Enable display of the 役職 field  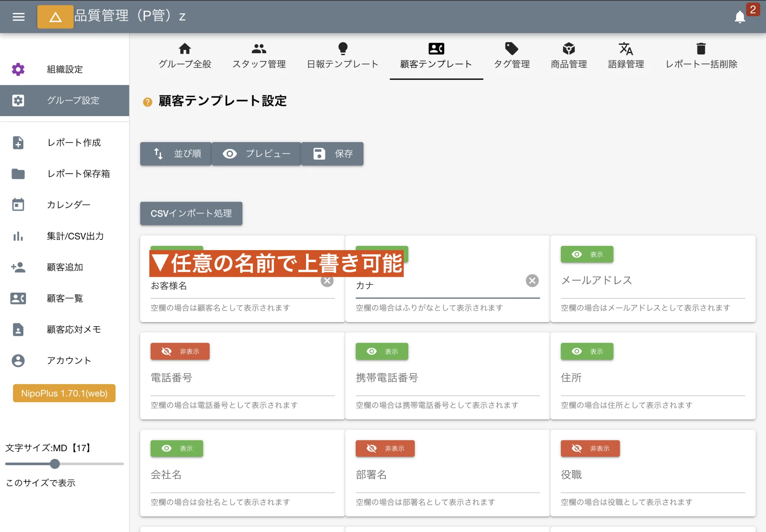[590, 449]
